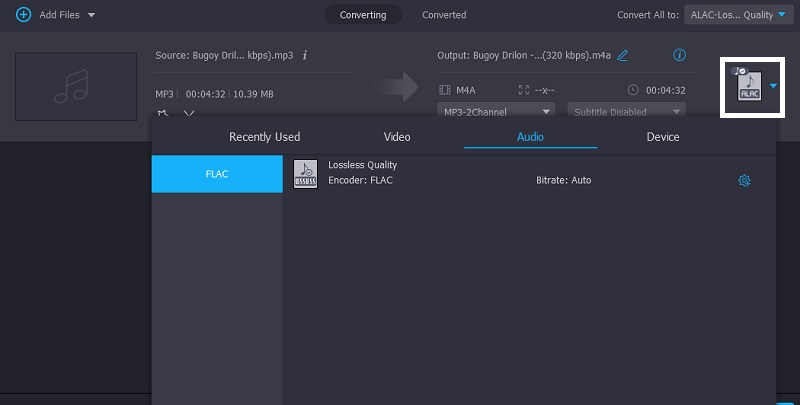Open the Subtitle Disabled dropdown
Image resolution: width=800 pixels, height=405 pixels.
[627, 111]
